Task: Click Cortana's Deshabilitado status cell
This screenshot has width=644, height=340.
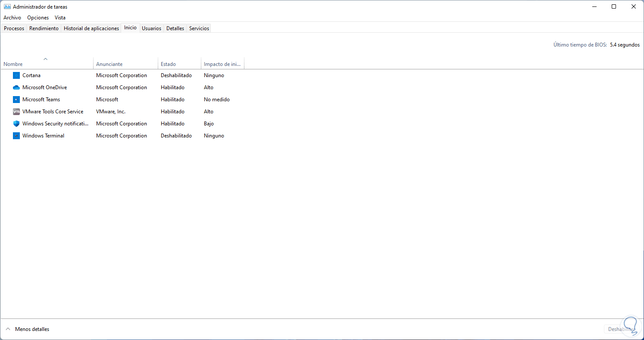Action: pyautogui.click(x=176, y=75)
